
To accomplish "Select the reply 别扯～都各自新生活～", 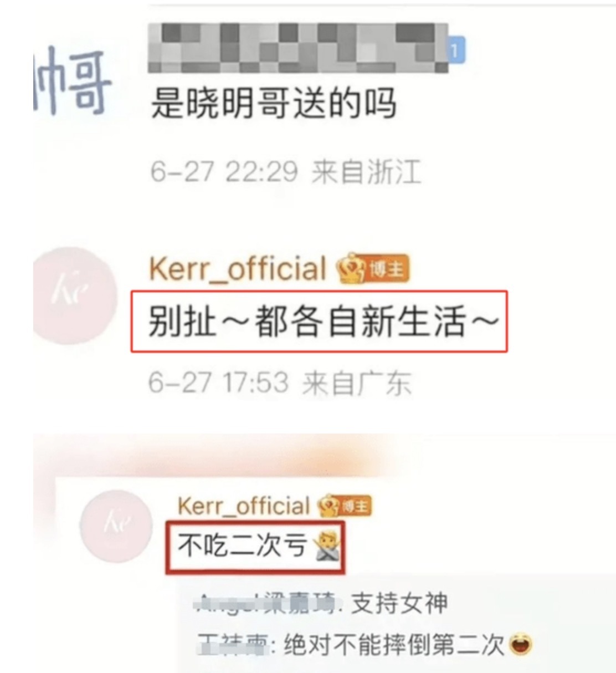I will (324, 322).
